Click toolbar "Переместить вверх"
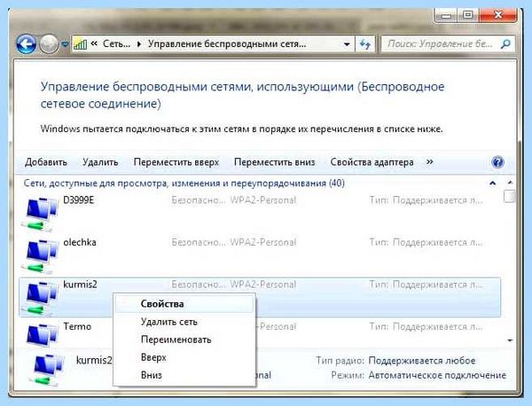Viewport: 532px width, 406px height. 176,162
